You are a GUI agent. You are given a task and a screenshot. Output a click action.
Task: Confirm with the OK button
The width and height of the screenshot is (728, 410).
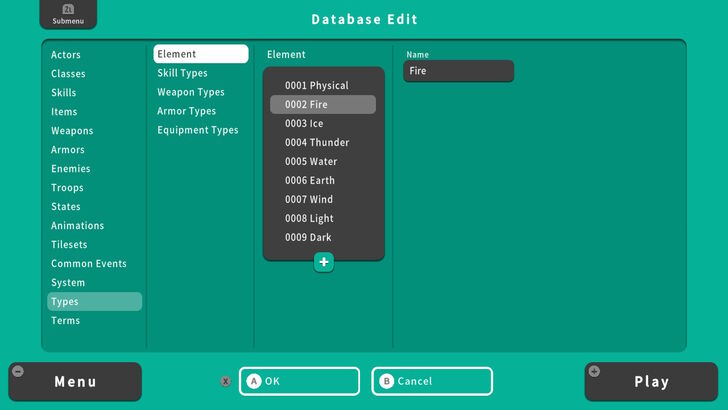299,381
